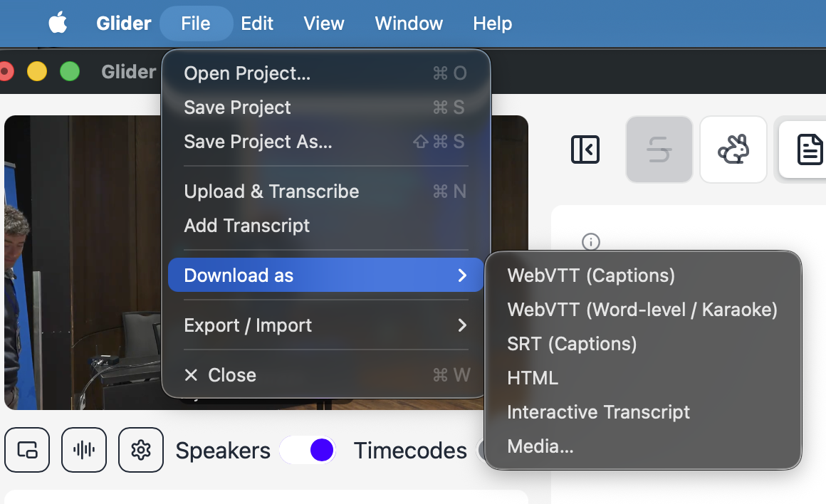Open the Glider app menu
This screenshot has width=826, height=504.
tap(124, 23)
